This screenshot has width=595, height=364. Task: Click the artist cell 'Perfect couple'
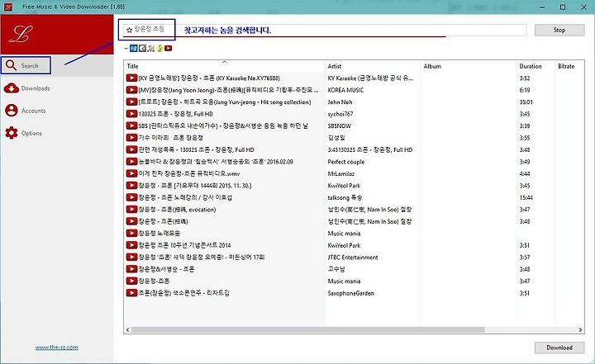[x=345, y=162]
